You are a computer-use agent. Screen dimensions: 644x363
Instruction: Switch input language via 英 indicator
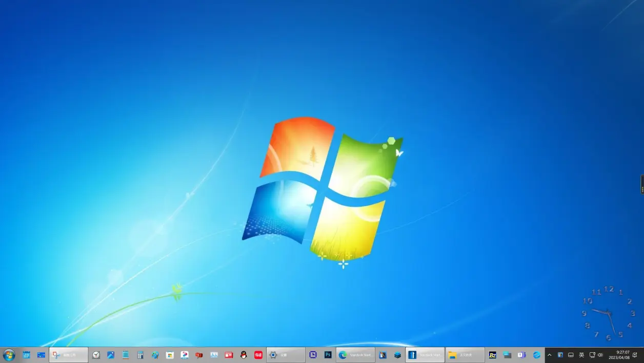(581, 355)
